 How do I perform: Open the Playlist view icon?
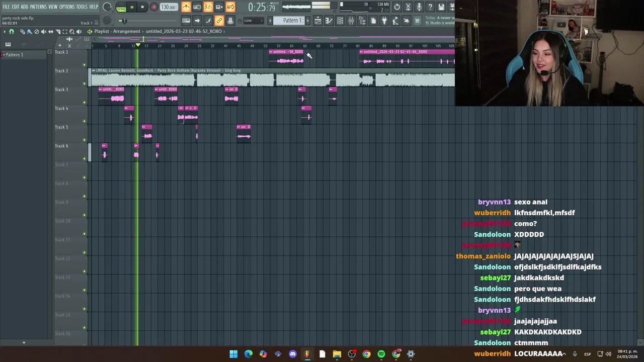[318, 21]
